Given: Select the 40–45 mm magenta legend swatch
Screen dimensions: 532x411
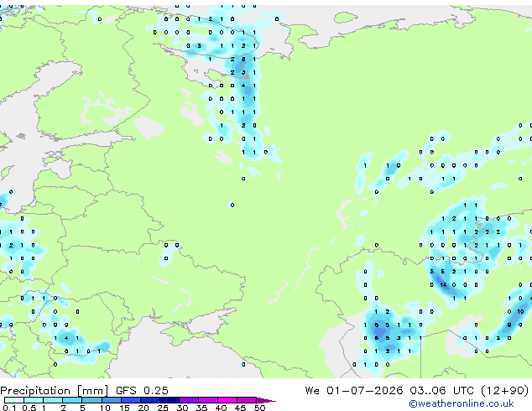Looking at the screenshot, I should click(x=227, y=400).
